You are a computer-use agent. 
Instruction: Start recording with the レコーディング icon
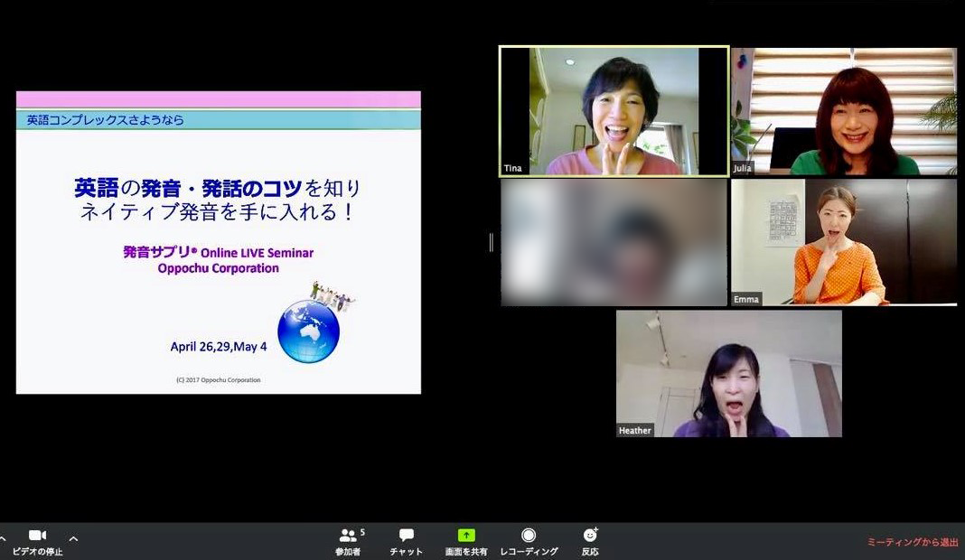528,535
